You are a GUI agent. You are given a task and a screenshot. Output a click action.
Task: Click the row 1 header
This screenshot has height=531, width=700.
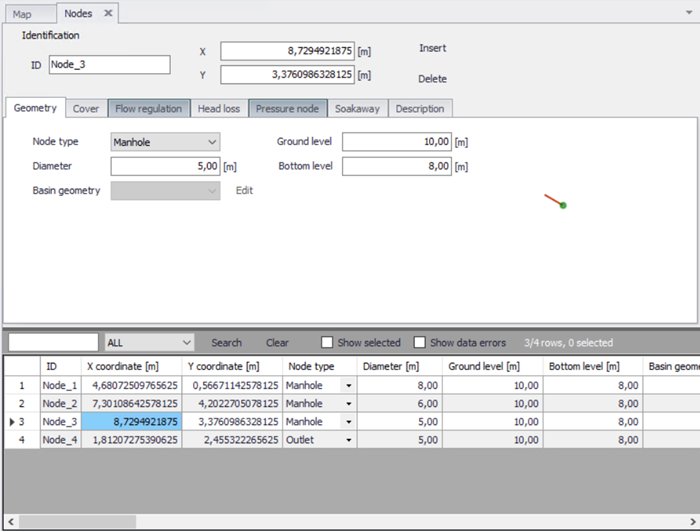point(22,385)
